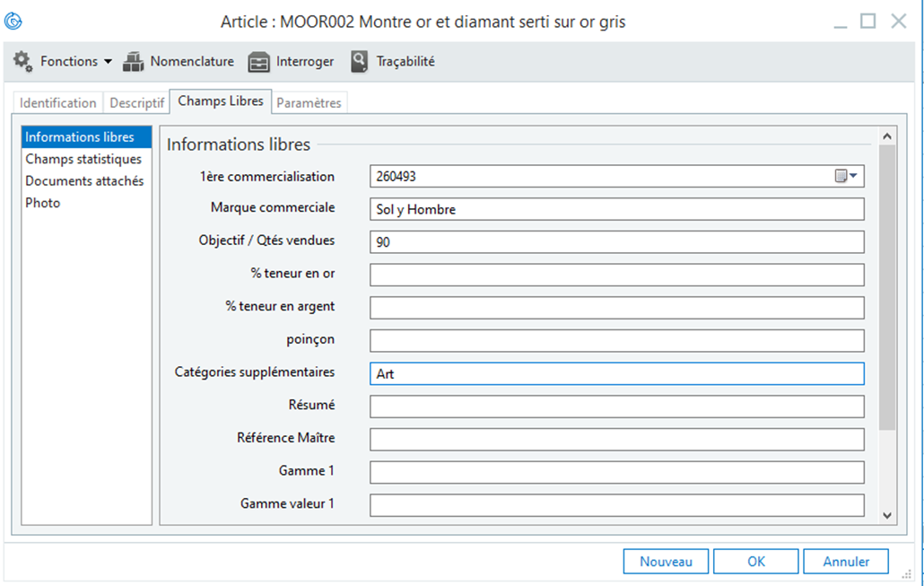
Task: Select Documents attachés in the side list
Action: click(84, 181)
